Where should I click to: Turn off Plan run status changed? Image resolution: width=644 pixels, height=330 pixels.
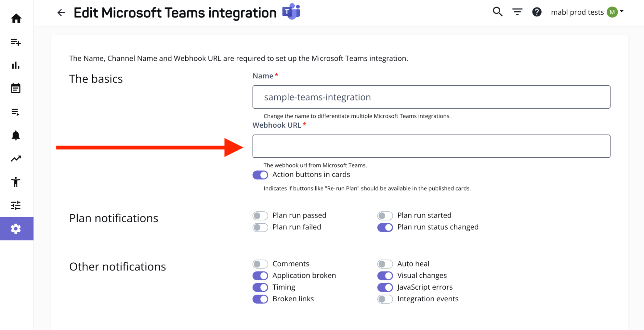point(385,227)
